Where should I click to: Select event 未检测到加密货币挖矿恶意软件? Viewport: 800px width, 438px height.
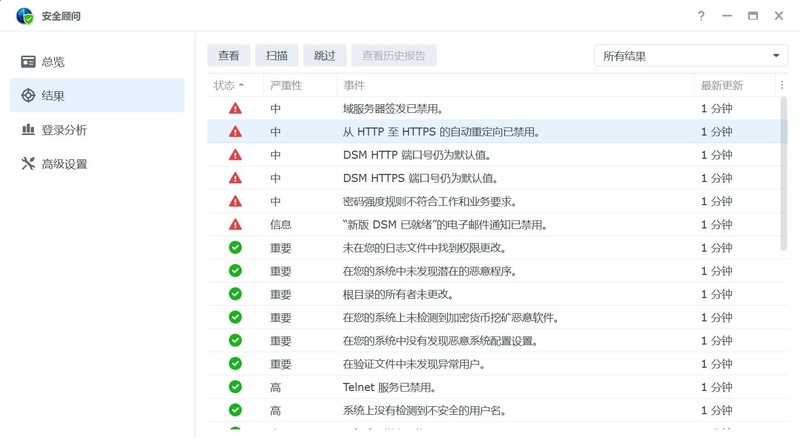[451, 317]
